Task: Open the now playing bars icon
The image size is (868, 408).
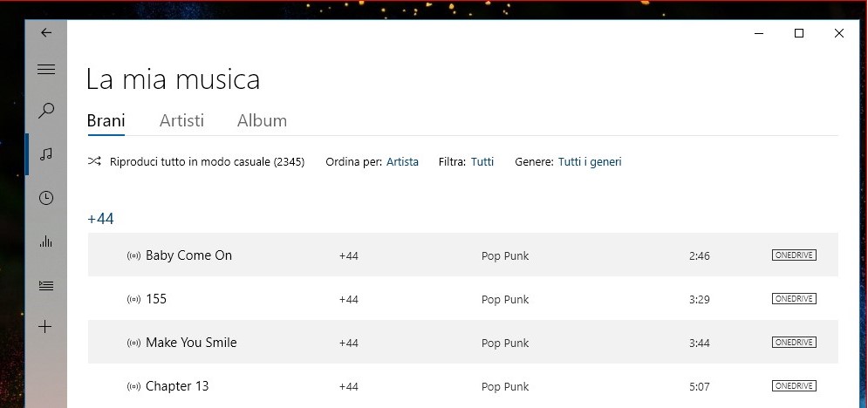Action: click(46, 241)
